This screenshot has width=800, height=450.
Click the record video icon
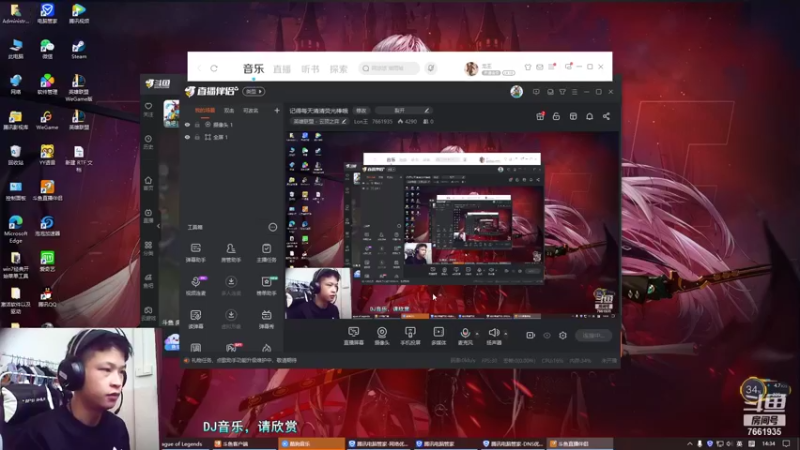click(531, 335)
